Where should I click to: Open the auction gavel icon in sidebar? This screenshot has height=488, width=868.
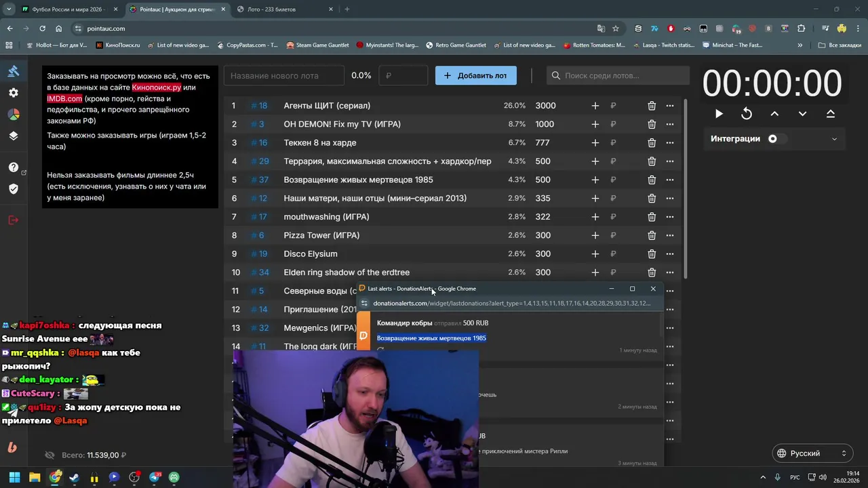[14, 71]
